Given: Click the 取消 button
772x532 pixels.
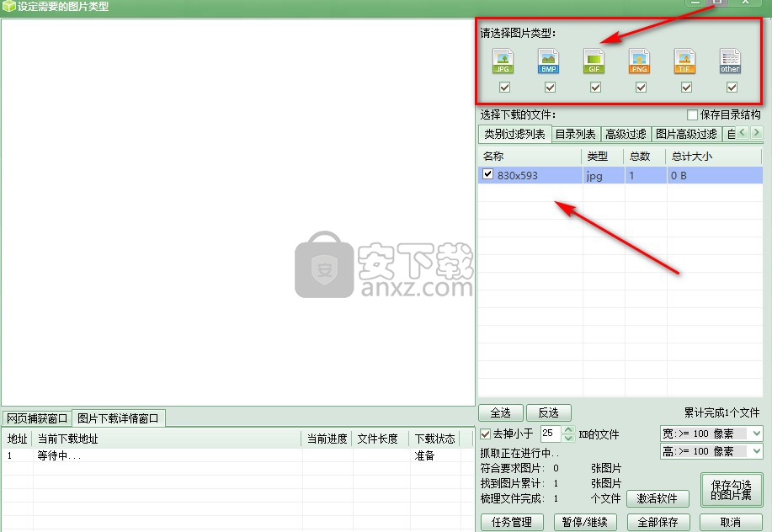Looking at the screenshot, I should [731, 522].
